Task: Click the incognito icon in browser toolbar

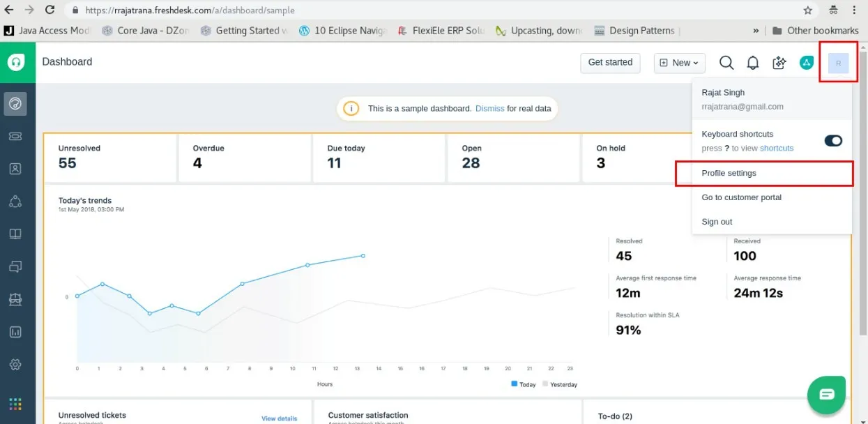Action: click(x=833, y=10)
